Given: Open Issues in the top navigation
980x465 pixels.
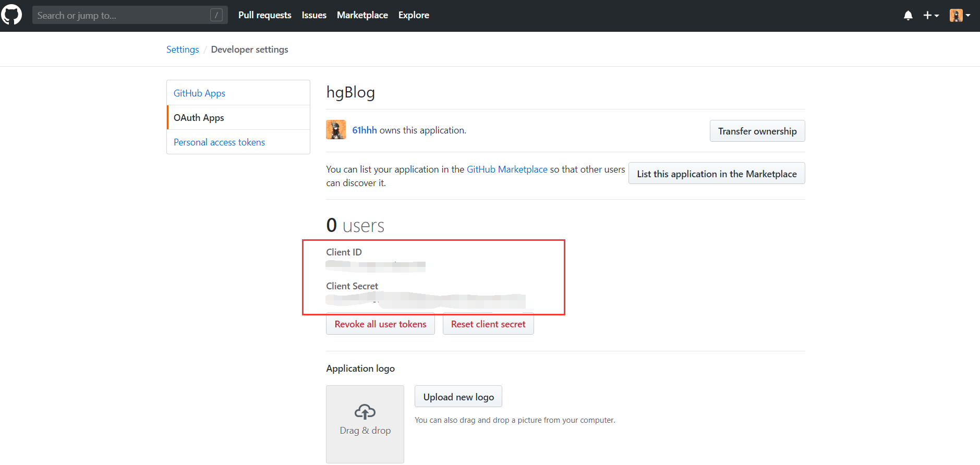Looking at the screenshot, I should [314, 15].
